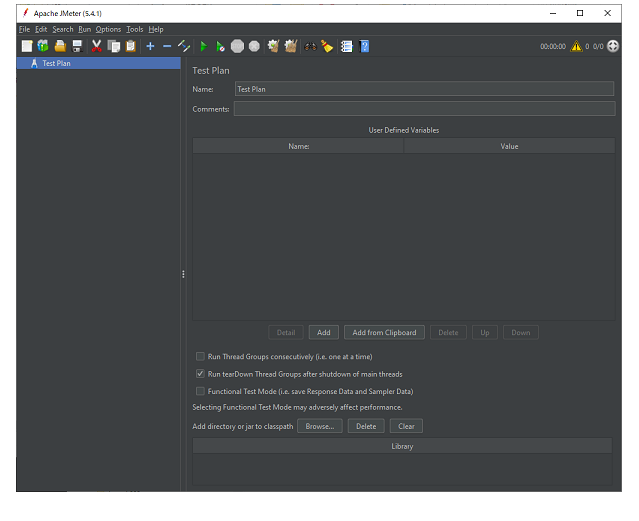Click the Cut scissors icon
Viewport: 639px width, 521px height.
(x=97, y=46)
